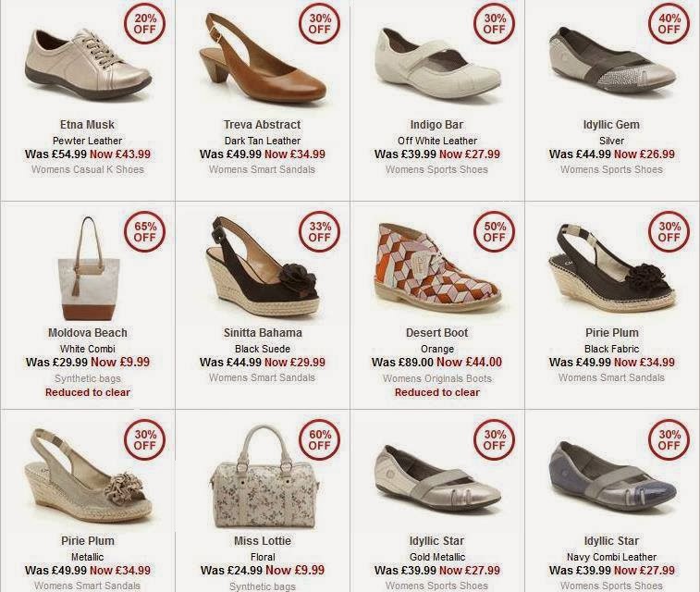Open the Desert Boot orange patterned image
The height and width of the screenshot is (592, 700).
(437, 267)
